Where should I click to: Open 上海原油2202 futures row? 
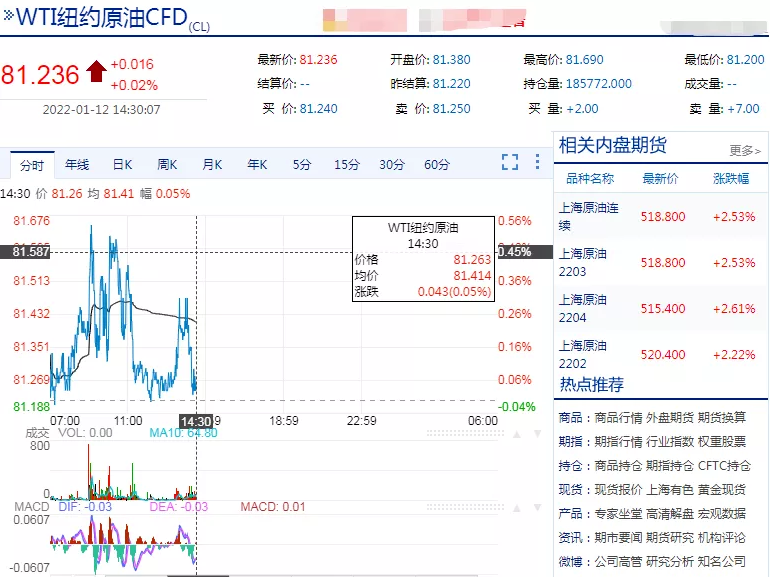tap(661, 355)
